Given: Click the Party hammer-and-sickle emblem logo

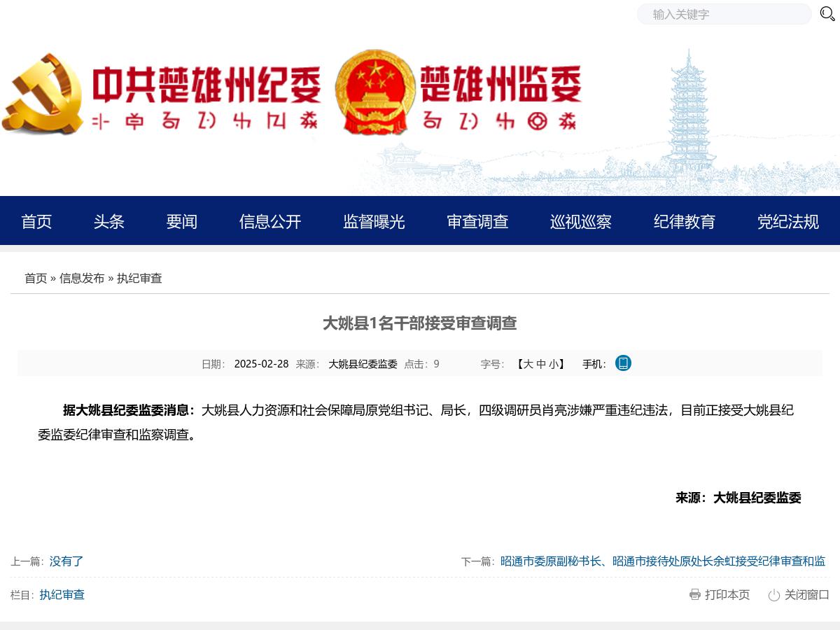Looking at the screenshot, I should tap(42, 93).
